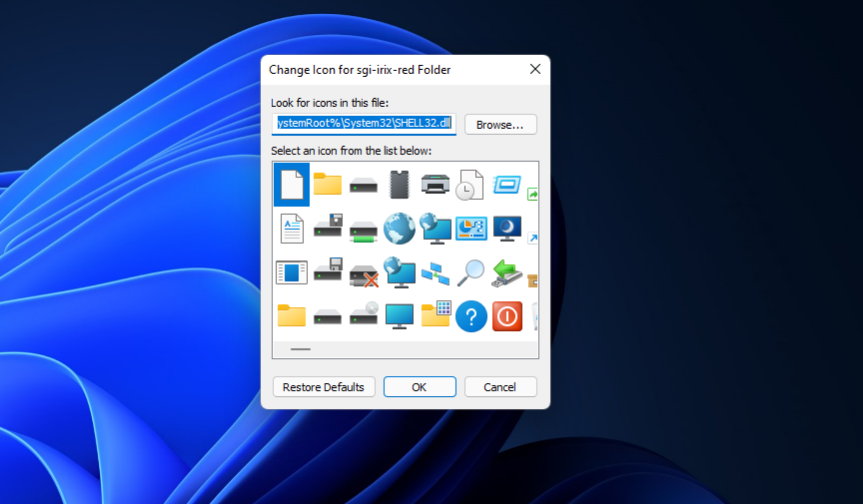This screenshot has width=863, height=504.
Task: Cancel the Change Icon dialog
Action: coord(499,387)
